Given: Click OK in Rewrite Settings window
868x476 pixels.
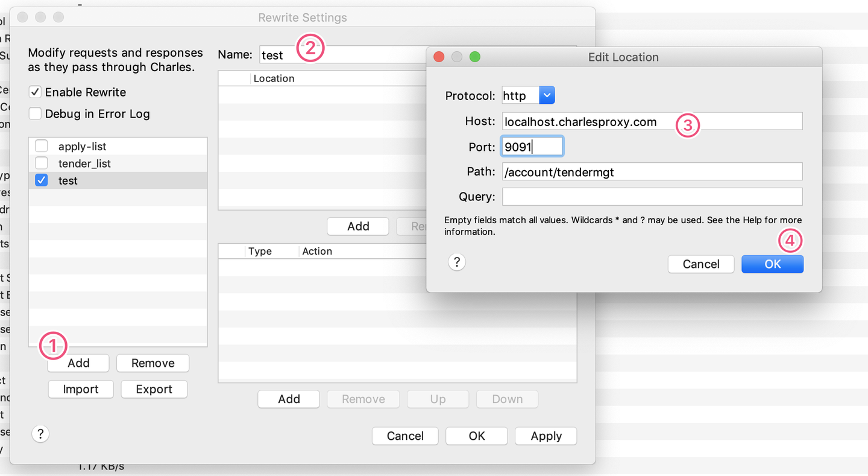Looking at the screenshot, I should point(476,436).
